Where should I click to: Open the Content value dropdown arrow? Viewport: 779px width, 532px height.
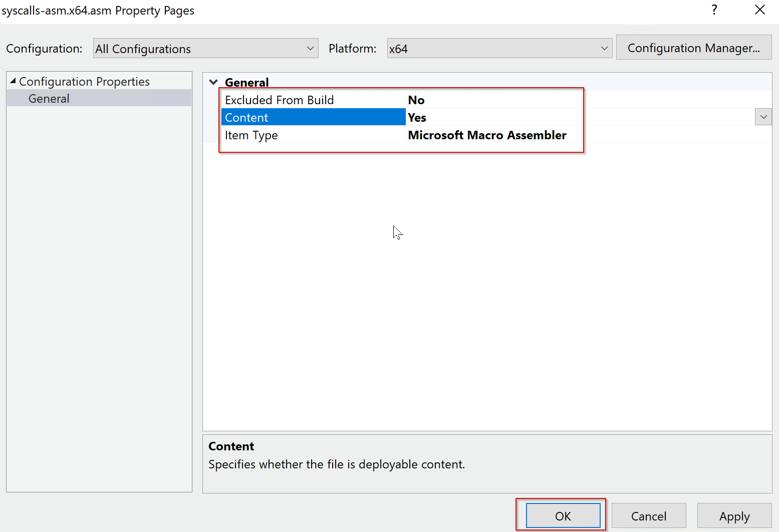763,117
